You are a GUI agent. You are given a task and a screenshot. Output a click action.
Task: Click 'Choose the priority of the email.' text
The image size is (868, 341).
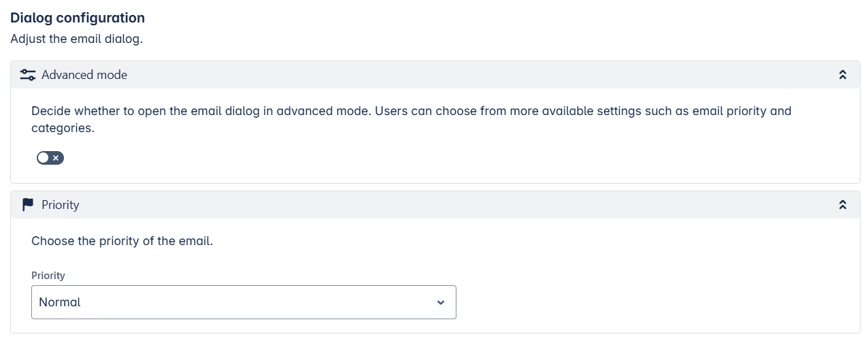click(122, 241)
